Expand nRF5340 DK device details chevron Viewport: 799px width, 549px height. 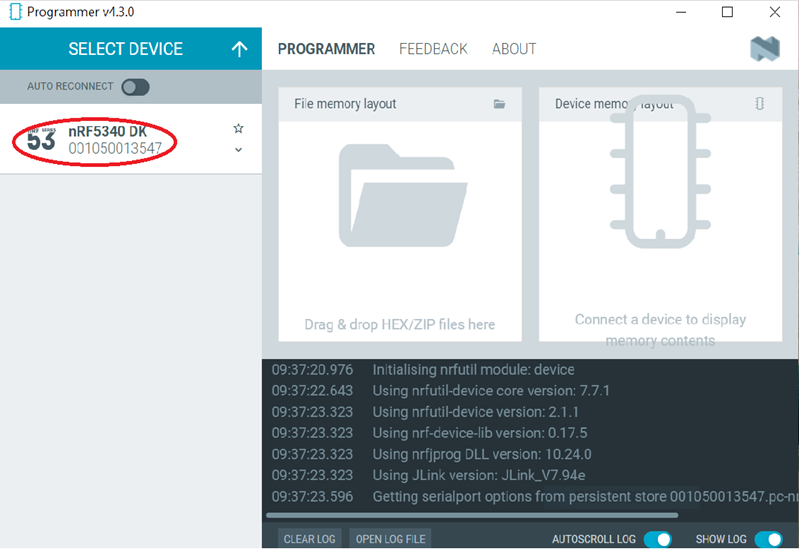(238, 150)
